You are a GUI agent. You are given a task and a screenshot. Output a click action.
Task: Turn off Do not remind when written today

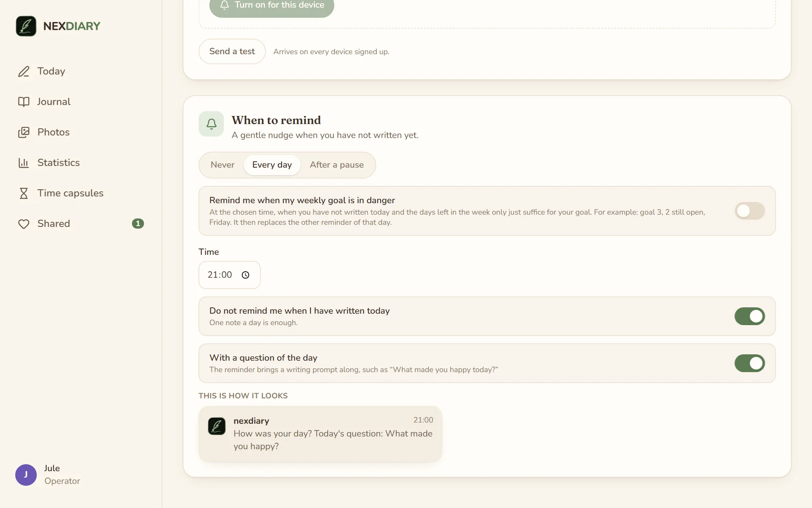pos(749,316)
